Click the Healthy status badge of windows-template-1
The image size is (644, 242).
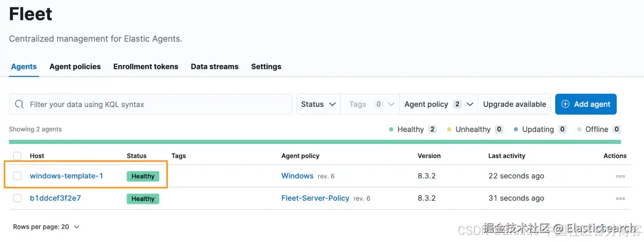click(x=143, y=176)
